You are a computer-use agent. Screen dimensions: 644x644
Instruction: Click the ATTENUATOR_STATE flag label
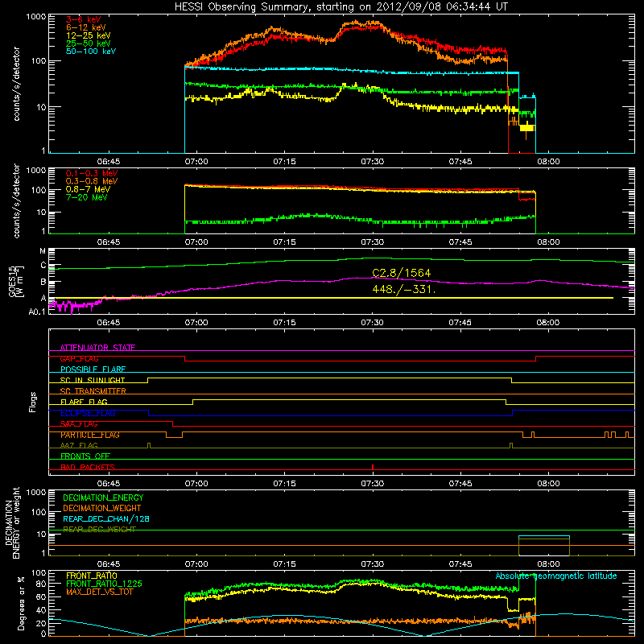click(x=97, y=348)
